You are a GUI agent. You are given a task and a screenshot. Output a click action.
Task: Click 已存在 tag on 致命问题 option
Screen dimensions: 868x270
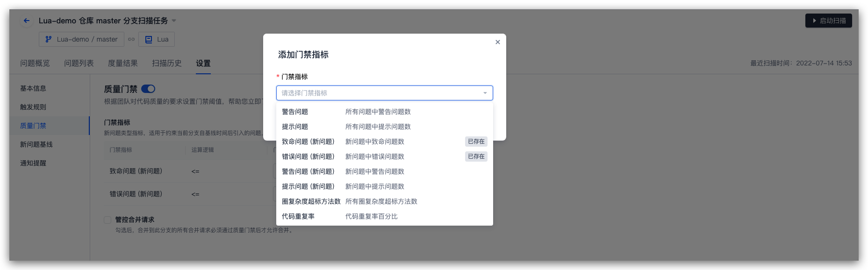point(476,142)
